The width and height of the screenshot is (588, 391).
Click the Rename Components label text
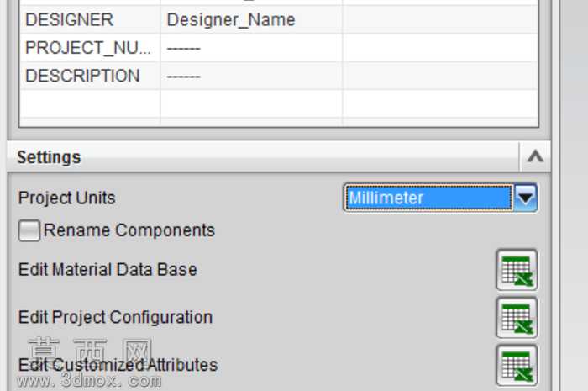(129, 230)
